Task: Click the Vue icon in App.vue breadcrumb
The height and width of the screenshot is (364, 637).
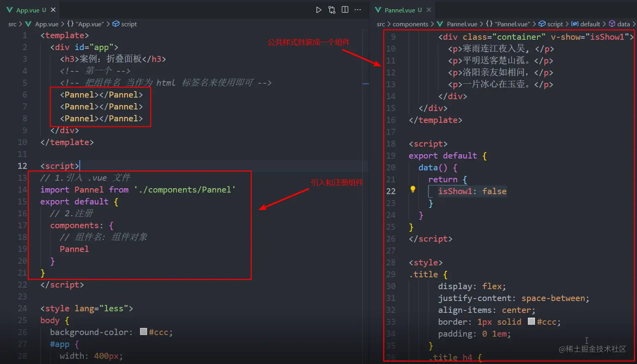Action: pyautogui.click(x=29, y=24)
